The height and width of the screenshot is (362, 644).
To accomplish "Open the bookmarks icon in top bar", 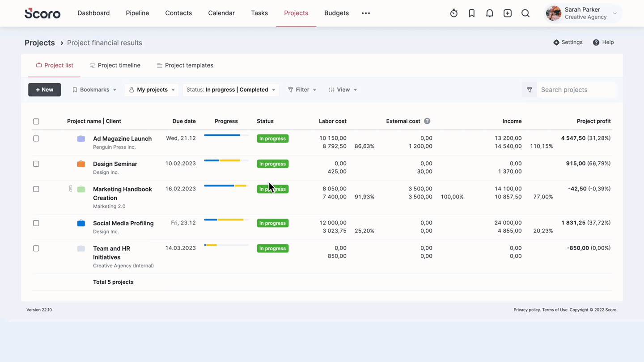I will pos(472,13).
